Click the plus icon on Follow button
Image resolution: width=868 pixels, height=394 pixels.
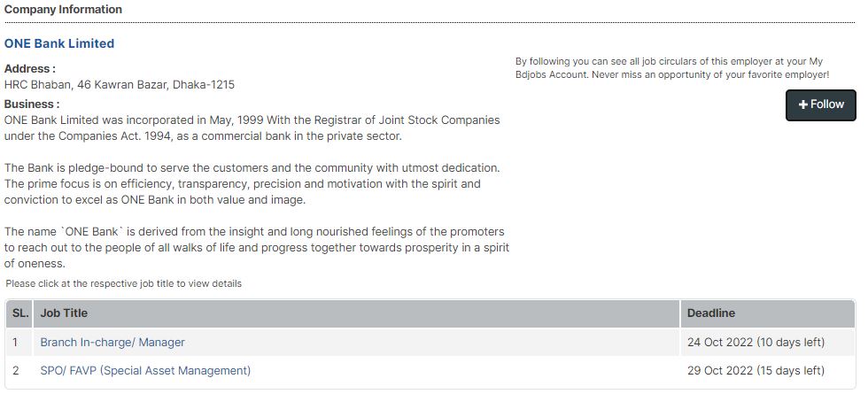pyautogui.click(x=802, y=104)
